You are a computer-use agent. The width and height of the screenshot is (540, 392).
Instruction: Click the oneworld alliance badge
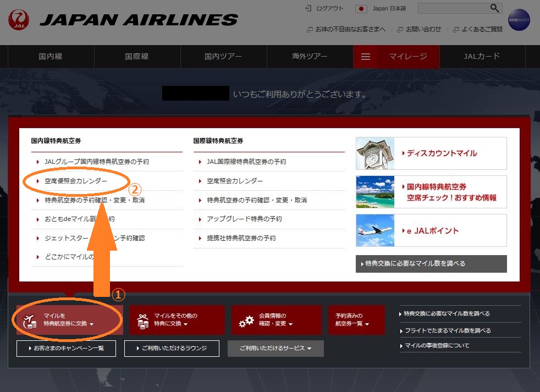(x=518, y=20)
